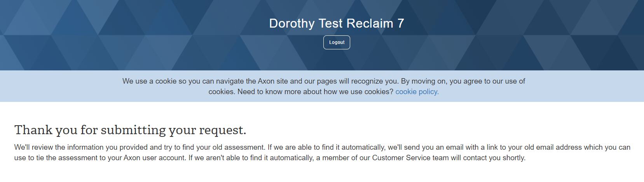Click the words "Axon user account"
The height and width of the screenshot is (182, 644).
[x=155, y=158]
